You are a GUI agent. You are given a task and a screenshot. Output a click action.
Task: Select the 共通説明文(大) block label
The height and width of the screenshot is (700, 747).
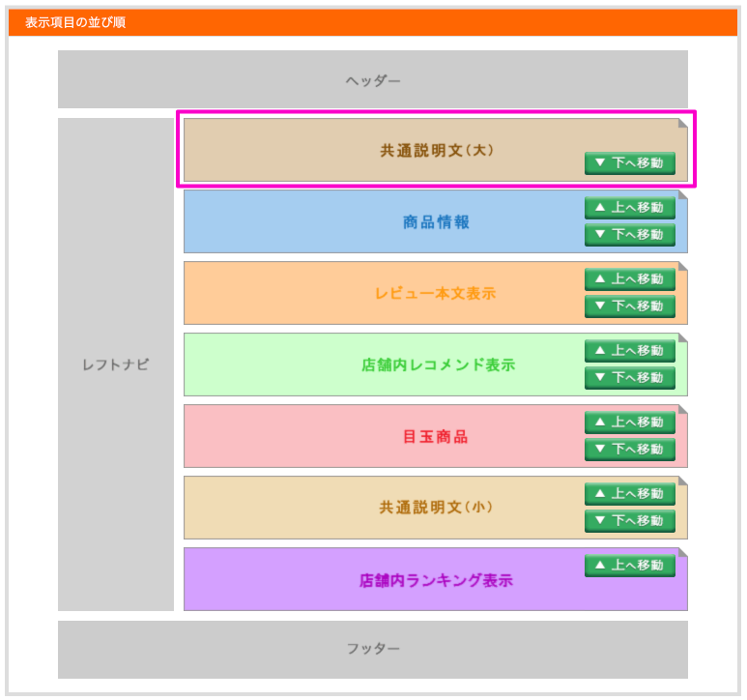click(x=437, y=151)
